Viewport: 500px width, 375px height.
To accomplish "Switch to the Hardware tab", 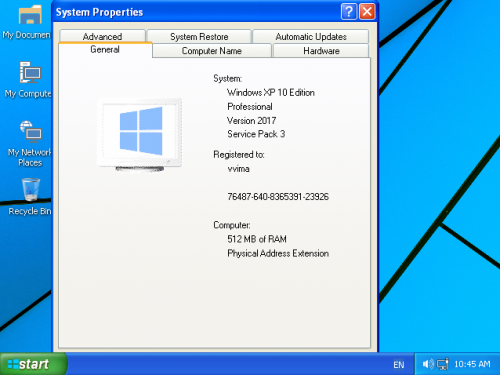I will click(x=321, y=51).
